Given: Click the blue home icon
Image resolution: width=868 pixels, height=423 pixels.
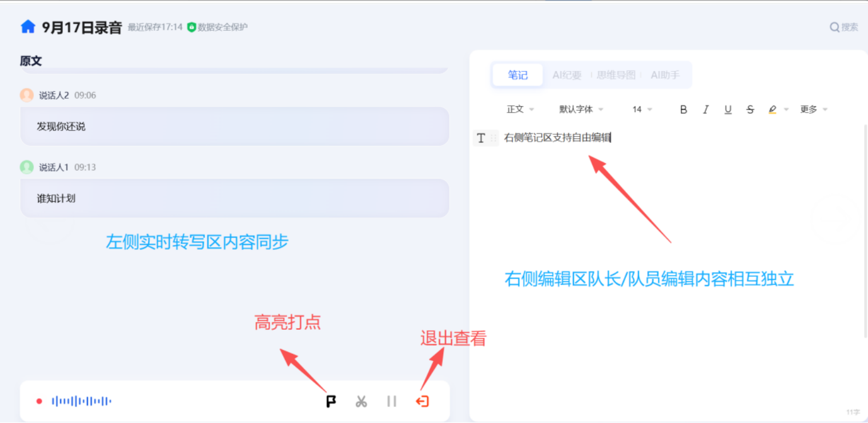Looking at the screenshot, I should pyautogui.click(x=28, y=27).
